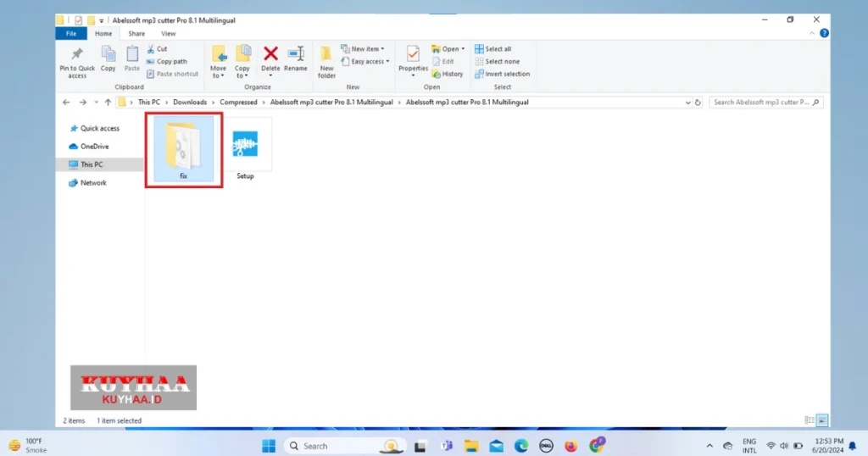Select Network in navigation pane
Screen dimensions: 868x456
[87, 182]
